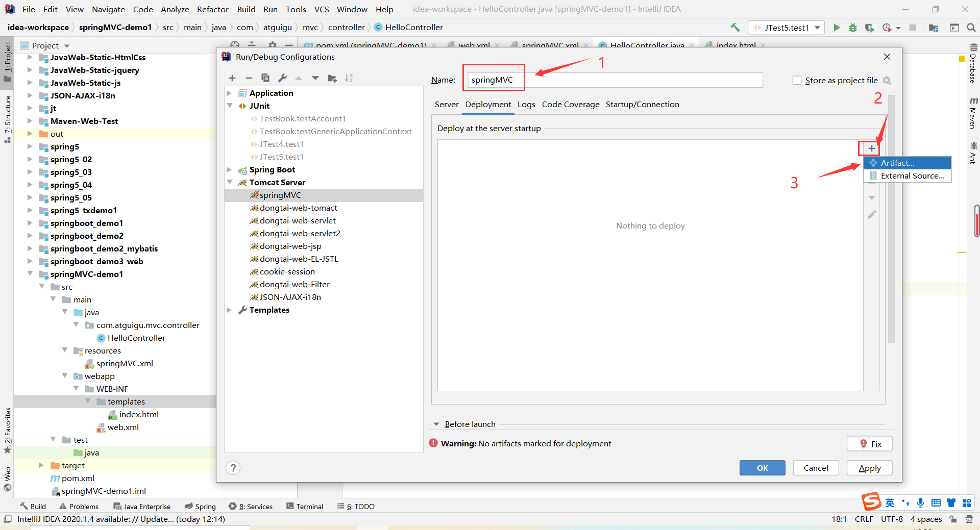Select dongtai-web-servlet2 Tomcat configuration
Screen dimensions: 980x530
(x=300, y=234)
